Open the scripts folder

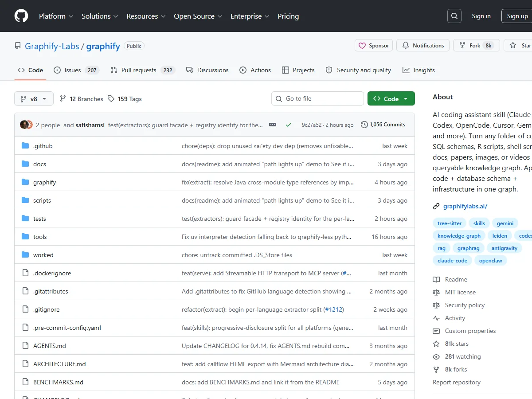pyautogui.click(x=42, y=200)
